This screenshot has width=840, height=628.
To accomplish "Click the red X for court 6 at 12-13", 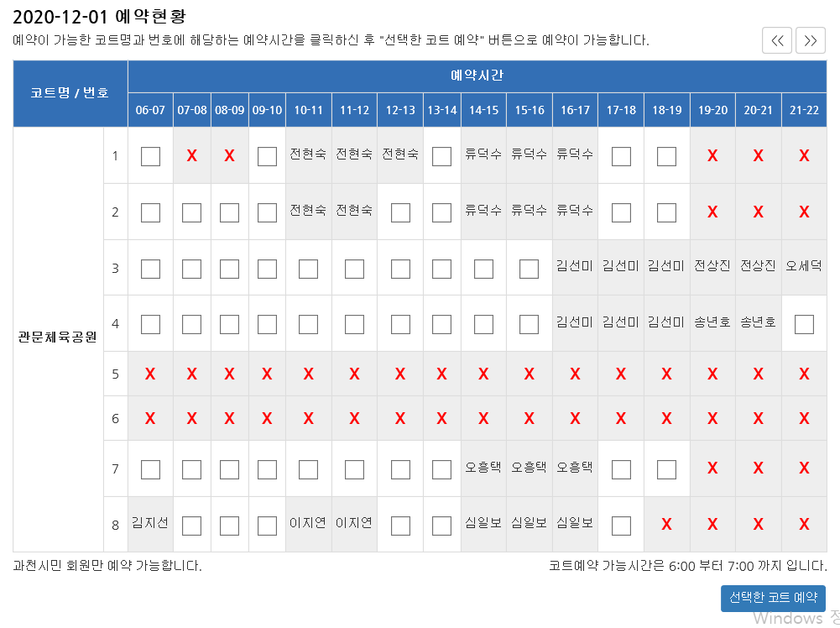I will pos(400,417).
